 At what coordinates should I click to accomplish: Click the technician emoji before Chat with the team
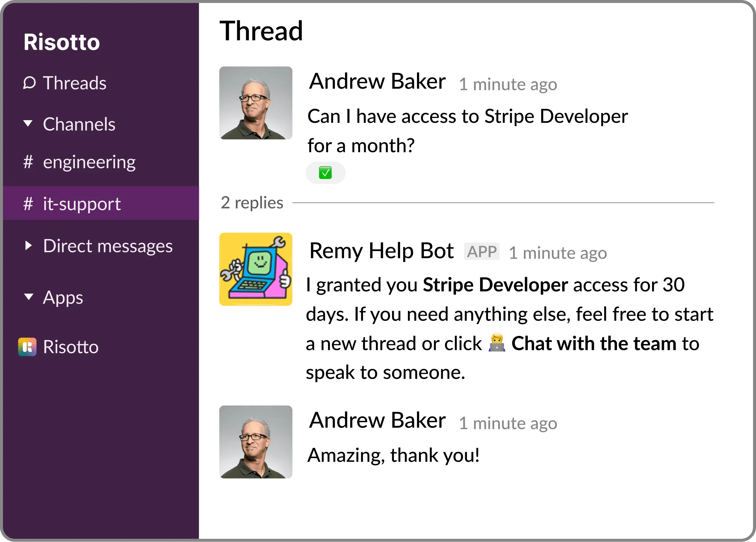(497, 343)
